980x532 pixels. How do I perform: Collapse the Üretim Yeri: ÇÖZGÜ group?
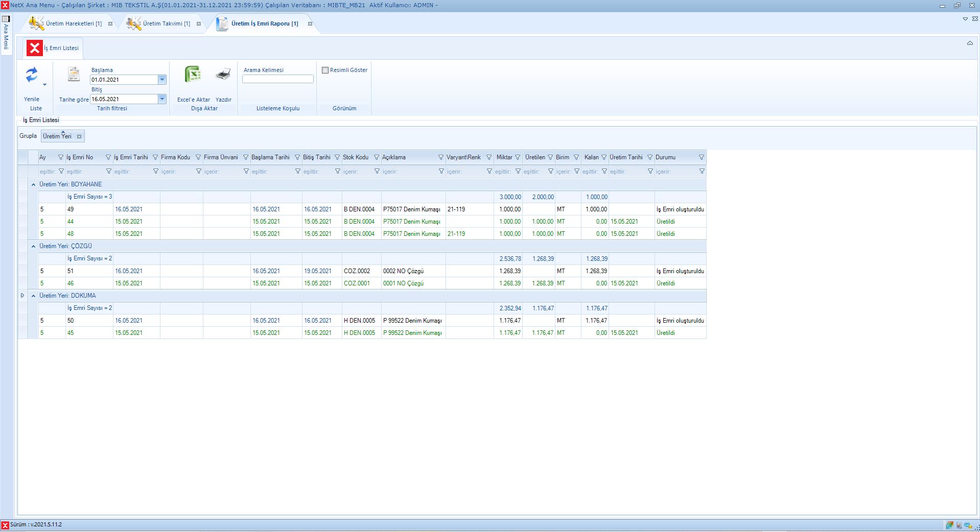point(34,246)
